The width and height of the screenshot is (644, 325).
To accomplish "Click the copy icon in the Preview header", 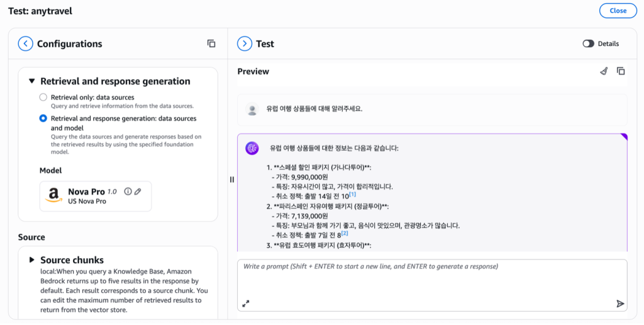I will (x=621, y=71).
